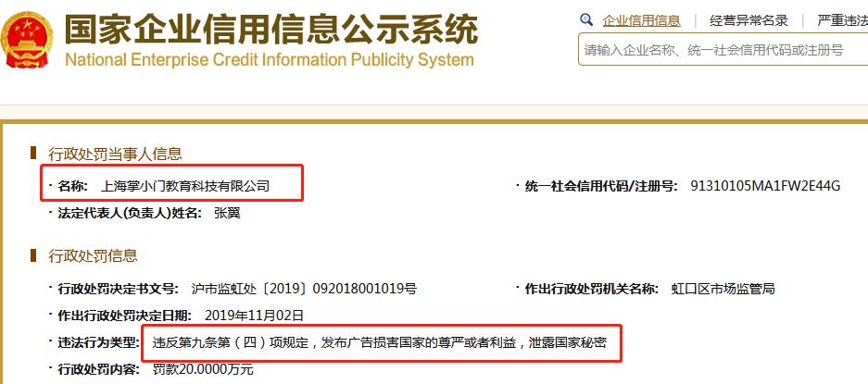Click the site title 国家企业信用信息公示系统
This screenshot has height=384, width=868.
(x=270, y=29)
